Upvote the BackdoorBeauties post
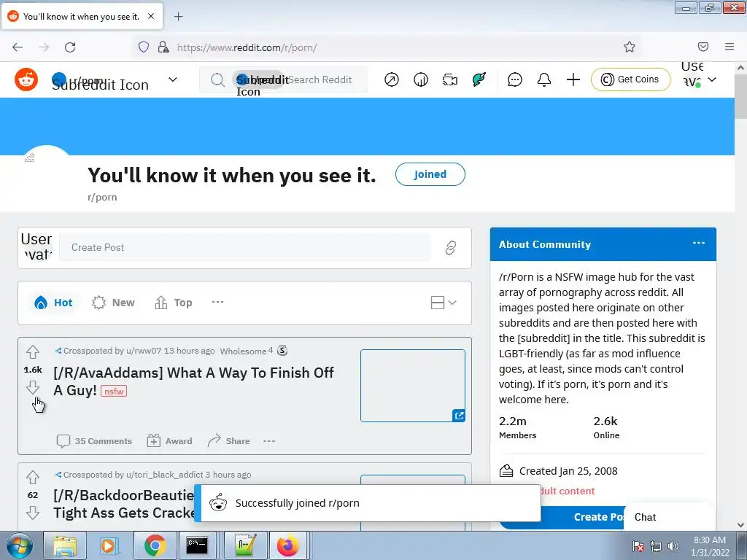Screen dimensions: 747x560 (x=33, y=477)
